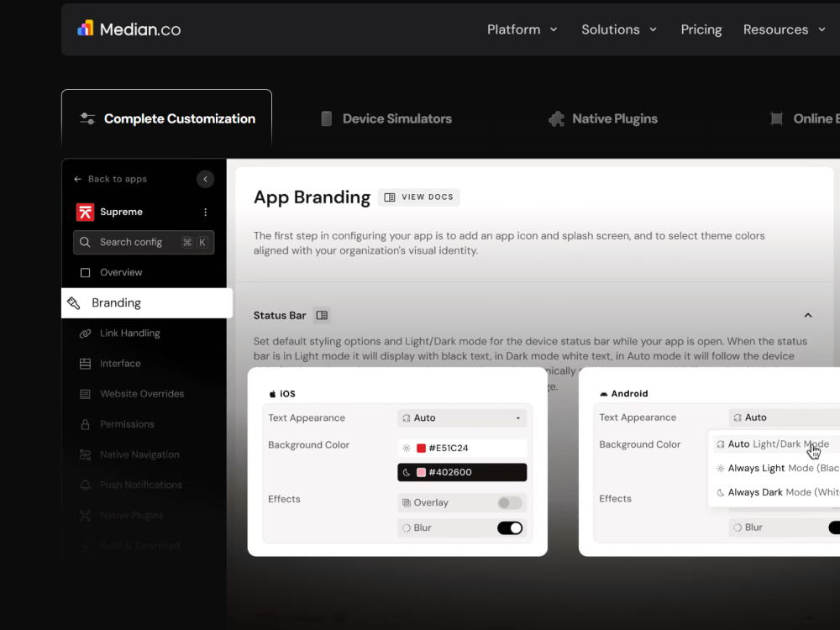Click the Median.co logo icon
Screen dimensions: 840x630
pyautogui.click(x=86, y=29)
